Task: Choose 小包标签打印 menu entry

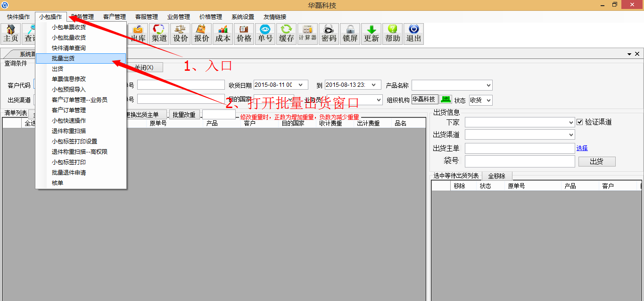Action: (x=69, y=162)
